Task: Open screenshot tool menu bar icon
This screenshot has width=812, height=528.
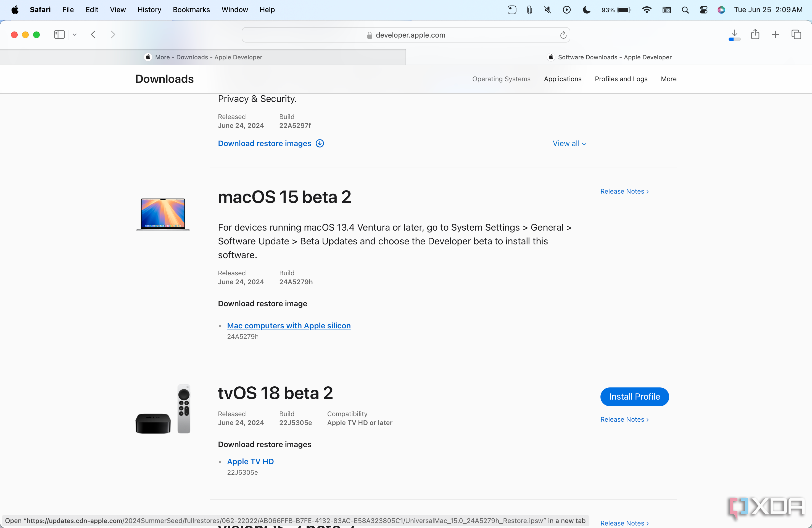Action: point(512,10)
